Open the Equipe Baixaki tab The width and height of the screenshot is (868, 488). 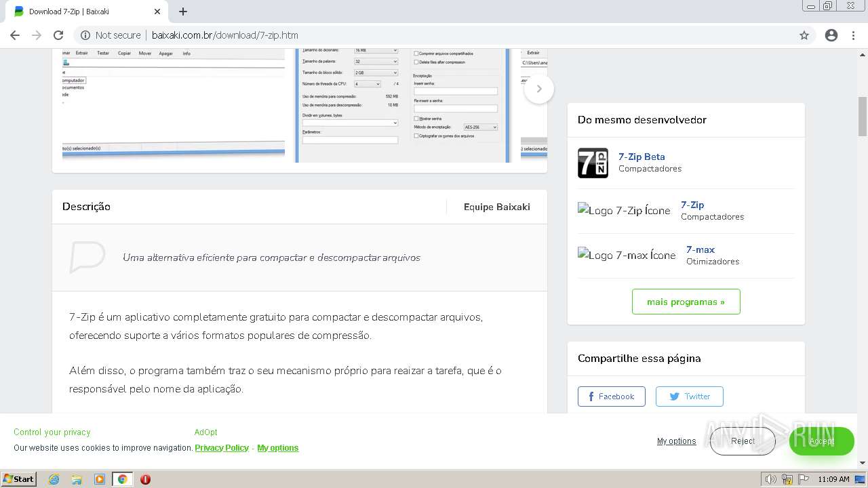tap(497, 207)
